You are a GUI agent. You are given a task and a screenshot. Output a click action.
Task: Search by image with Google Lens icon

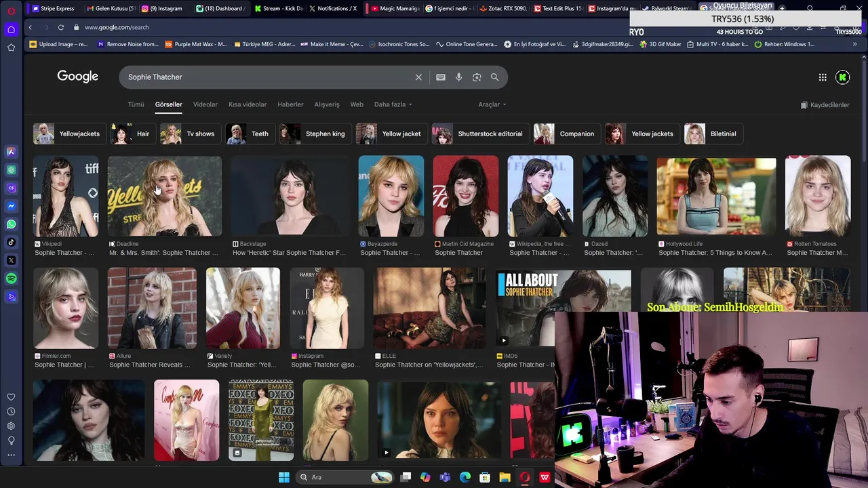(477, 77)
